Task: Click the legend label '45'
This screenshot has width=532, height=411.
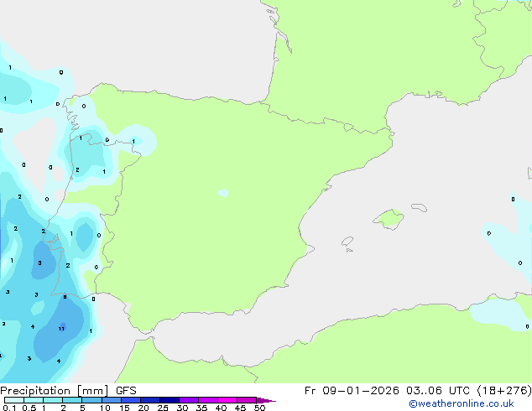Action: (240, 408)
